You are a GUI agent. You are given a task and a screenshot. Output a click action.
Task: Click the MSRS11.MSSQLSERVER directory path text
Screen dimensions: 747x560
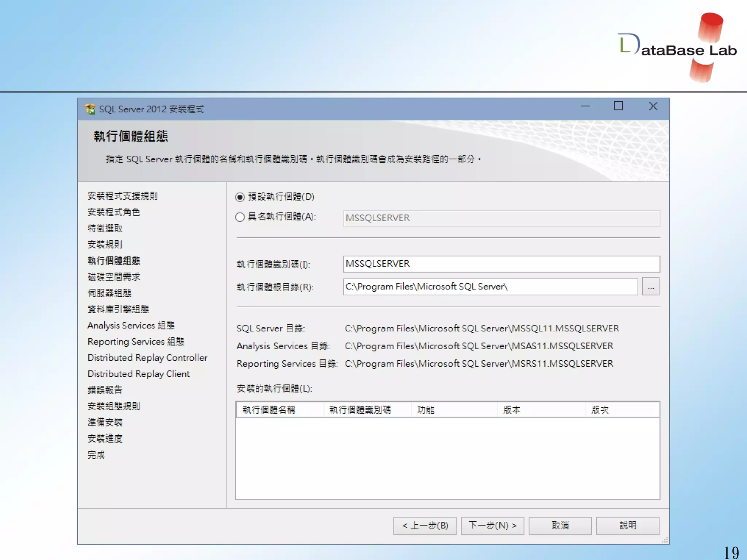coord(479,364)
